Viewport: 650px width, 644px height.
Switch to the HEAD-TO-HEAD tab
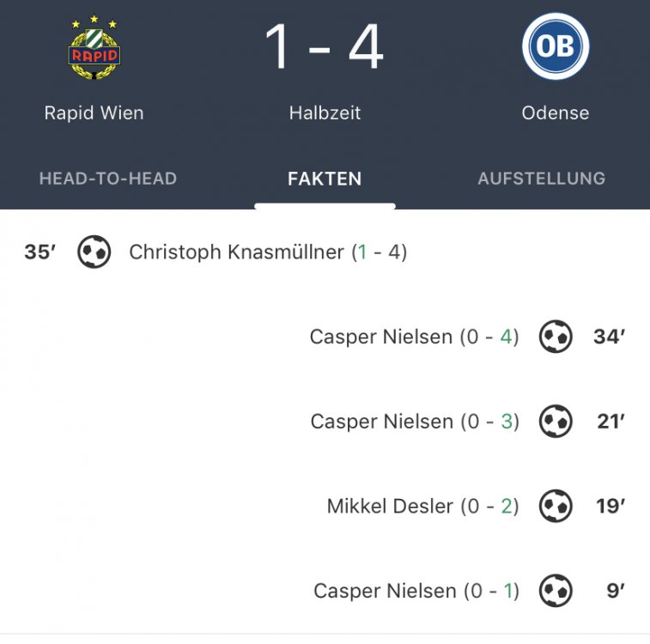tap(108, 179)
